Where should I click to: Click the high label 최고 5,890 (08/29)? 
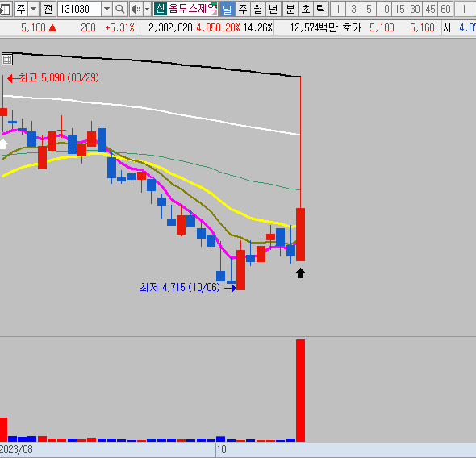pyautogui.click(x=59, y=78)
